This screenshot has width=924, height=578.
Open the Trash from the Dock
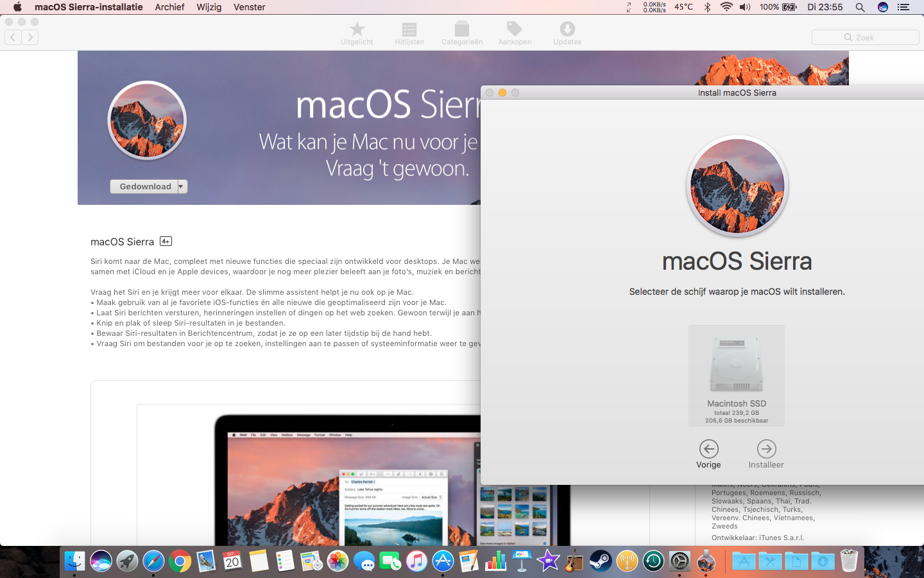click(x=849, y=561)
